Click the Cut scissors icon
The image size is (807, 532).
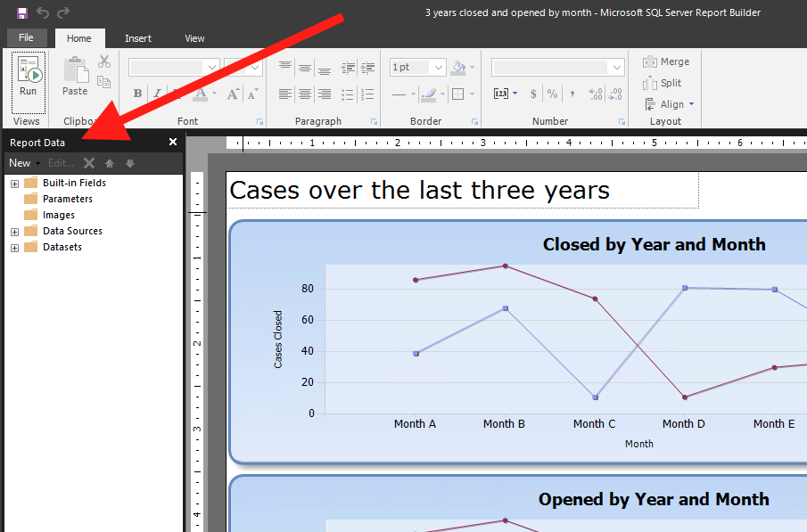[x=104, y=61]
